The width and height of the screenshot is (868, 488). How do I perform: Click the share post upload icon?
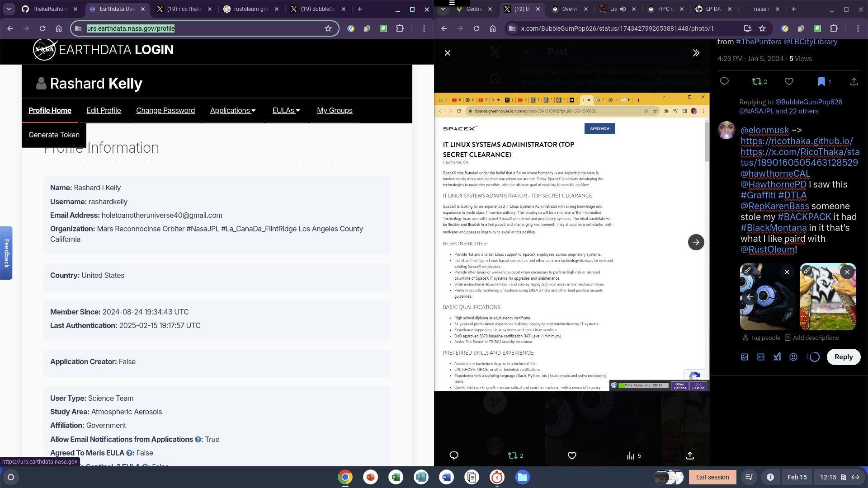pyautogui.click(x=854, y=82)
